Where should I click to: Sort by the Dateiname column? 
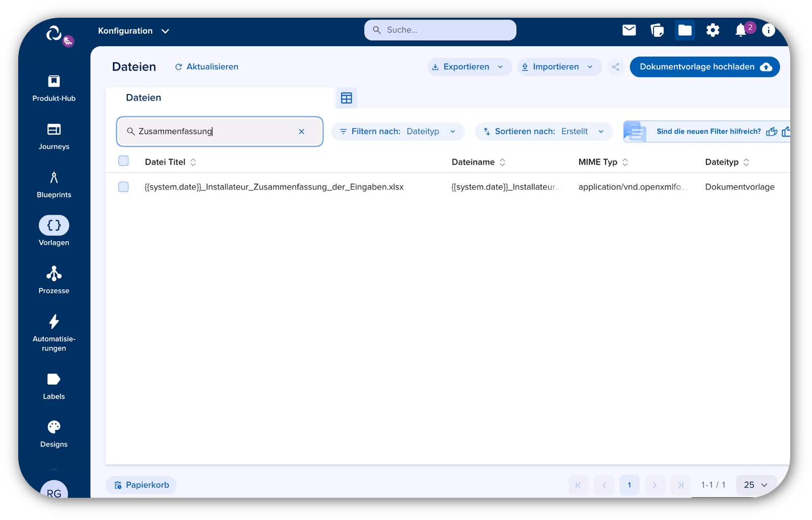(x=479, y=162)
